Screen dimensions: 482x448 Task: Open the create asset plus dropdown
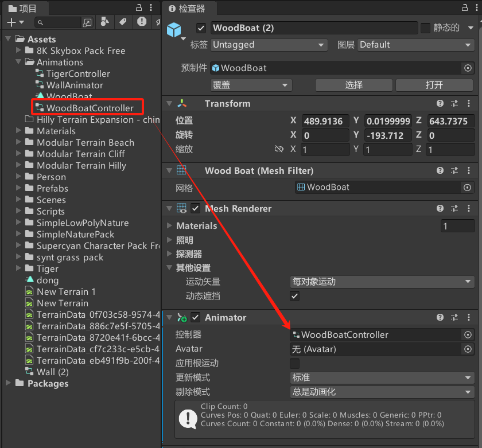[x=15, y=22]
